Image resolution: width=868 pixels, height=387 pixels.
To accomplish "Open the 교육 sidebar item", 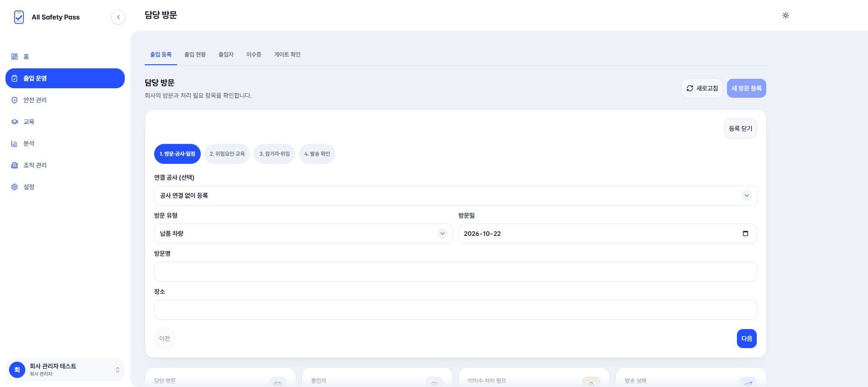I will 65,122.
